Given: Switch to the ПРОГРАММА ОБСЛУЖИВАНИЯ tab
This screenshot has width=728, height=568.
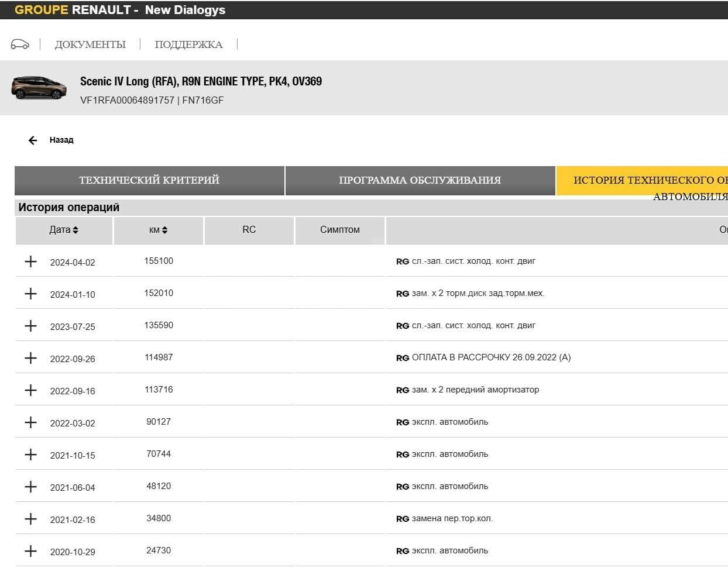Looking at the screenshot, I should (420, 180).
